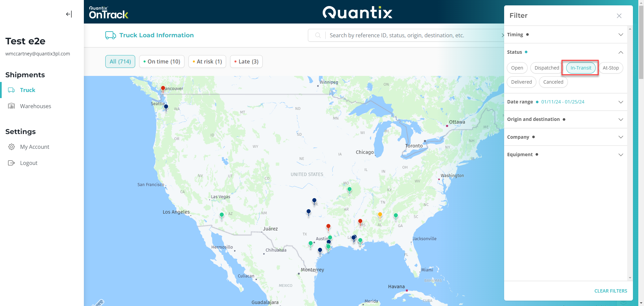Enable the In-Transit status filter
644x306 pixels.
pyautogui.click(x=581, y=68)
